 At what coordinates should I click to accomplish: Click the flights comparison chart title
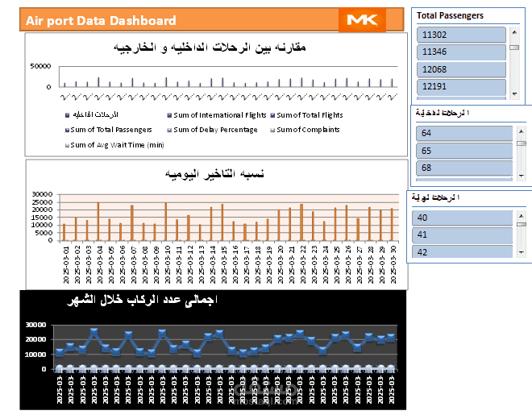coord(210,47)
